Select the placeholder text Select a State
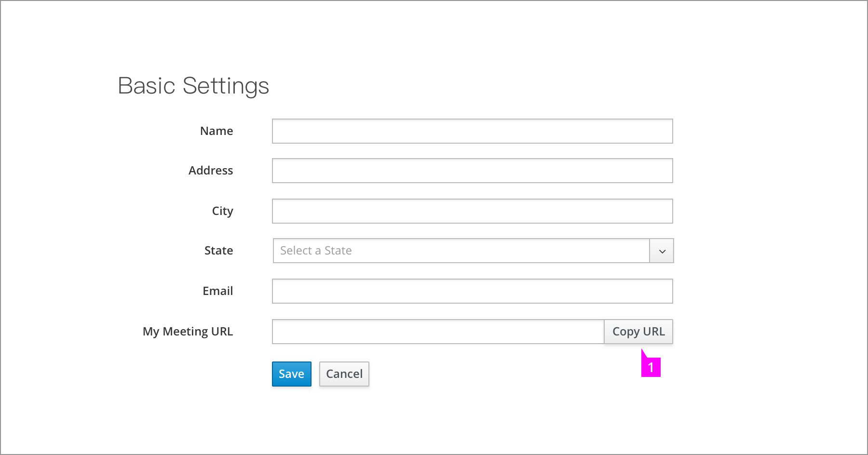 tap(316, 251)
